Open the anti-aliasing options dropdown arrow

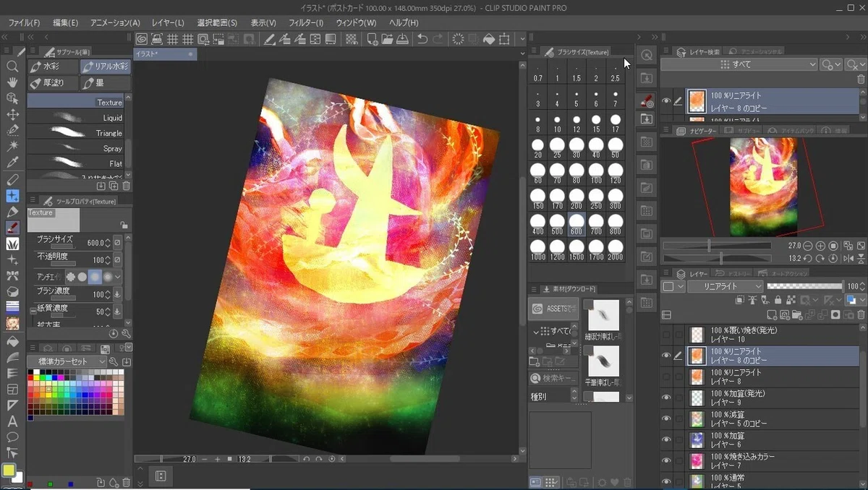tap(118, 276)
